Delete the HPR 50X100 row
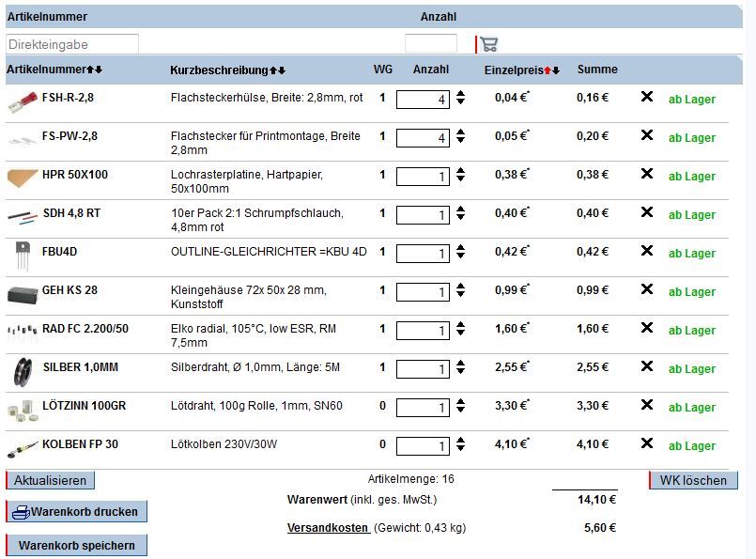Image resolution: width=756 pixels, height=559 pixels. click(x=646, y=174)
